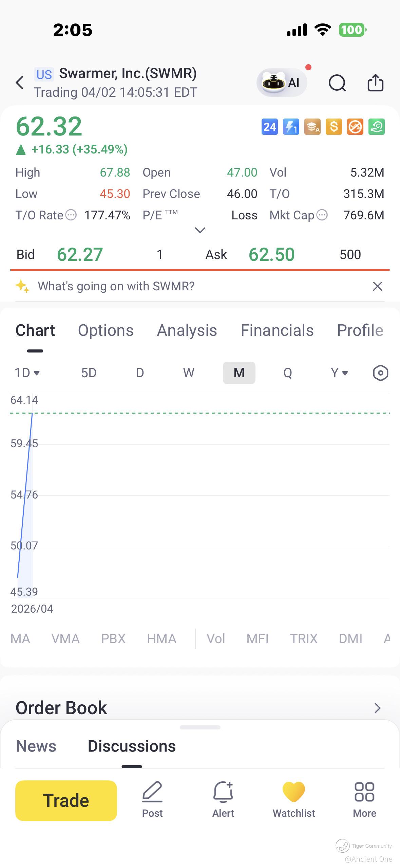
Task: Tap the share icon
Action: [x=375, y=83]
